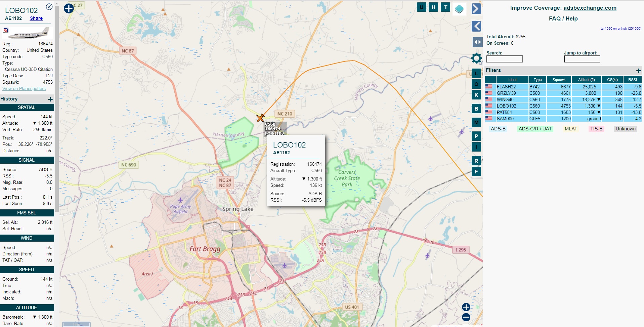The height and width of the screenshot is (327, 644).
Task: Toggle the B map option button
Action: pos(476,109)
